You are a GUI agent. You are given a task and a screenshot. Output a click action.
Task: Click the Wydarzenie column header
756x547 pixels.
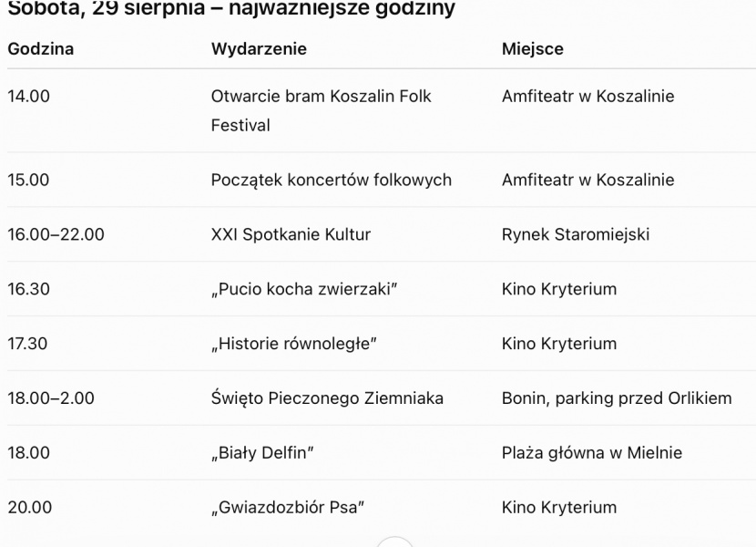[259, 48]
